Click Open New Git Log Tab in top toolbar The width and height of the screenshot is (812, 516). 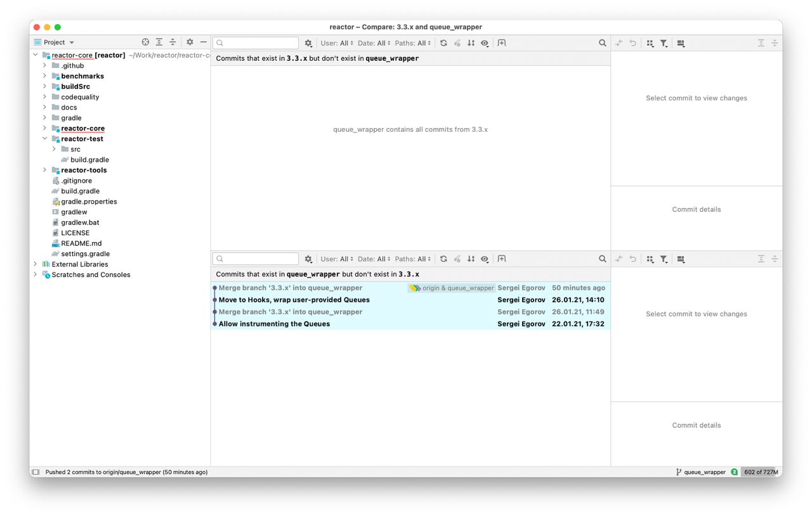pyautogui.click(x=502, y=43)
